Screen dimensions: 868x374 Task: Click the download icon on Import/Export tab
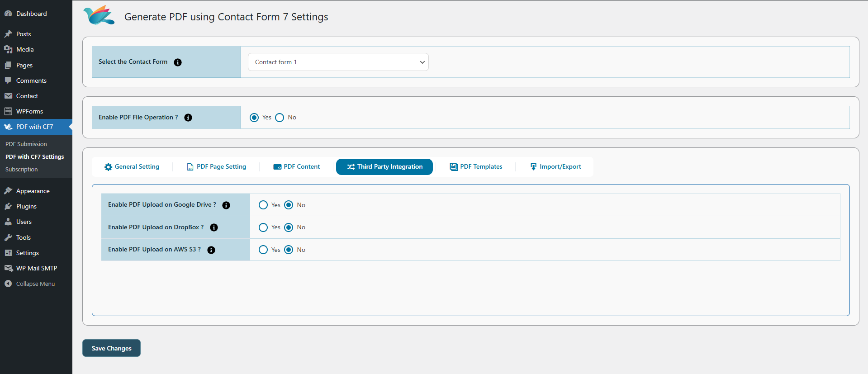[x=533, y=167]
